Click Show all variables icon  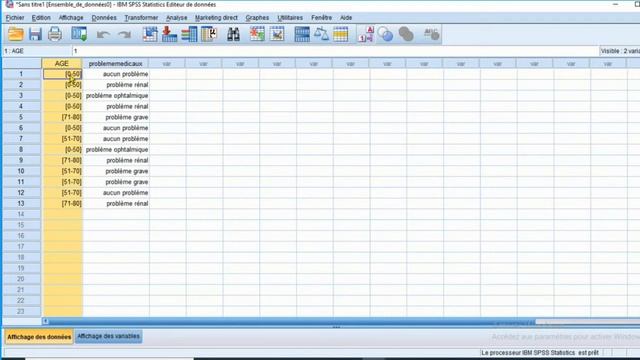[x=406, y=34]
